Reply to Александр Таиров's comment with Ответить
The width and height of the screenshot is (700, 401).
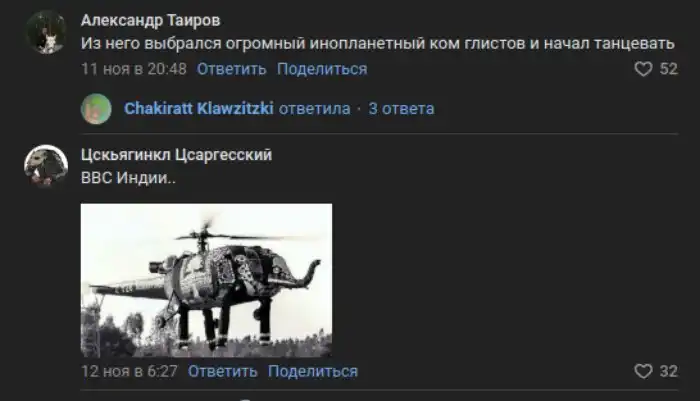coord(231,69)
